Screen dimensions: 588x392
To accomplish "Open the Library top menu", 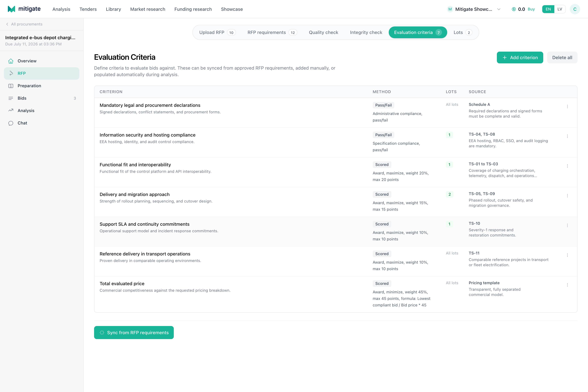I will [x=113, y=9].
